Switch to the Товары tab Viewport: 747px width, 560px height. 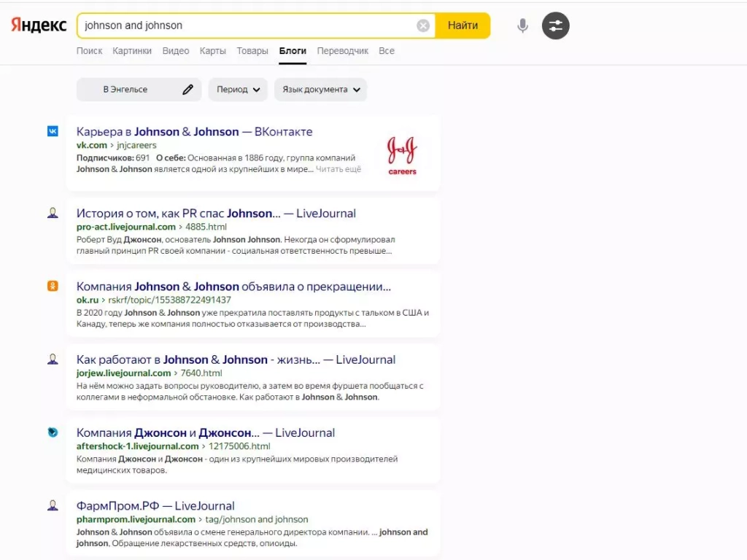[252, 51]
